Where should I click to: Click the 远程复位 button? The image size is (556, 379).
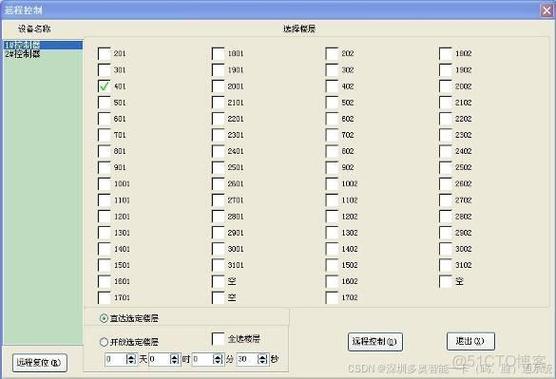point(39,363)
